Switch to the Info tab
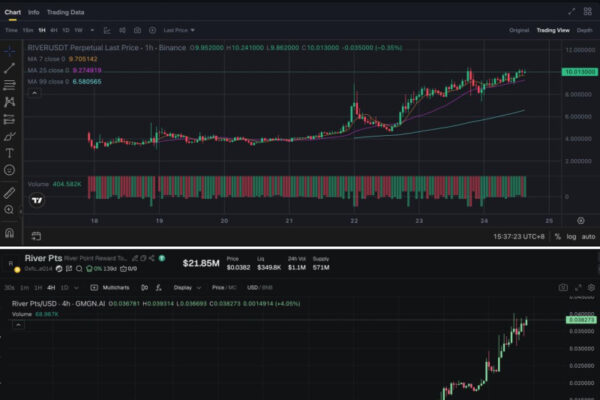The height and width of the screenshot is (400, 600). (x=34, y=12)
